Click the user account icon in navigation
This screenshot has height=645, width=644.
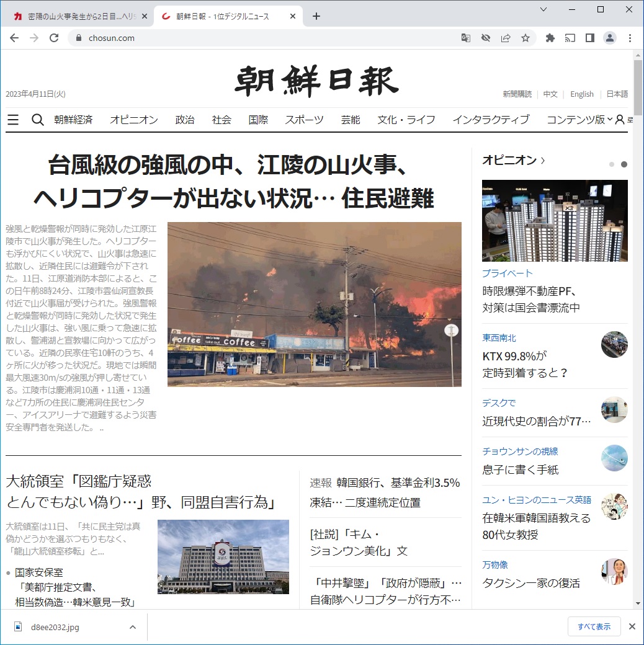[x=619, y=120]
